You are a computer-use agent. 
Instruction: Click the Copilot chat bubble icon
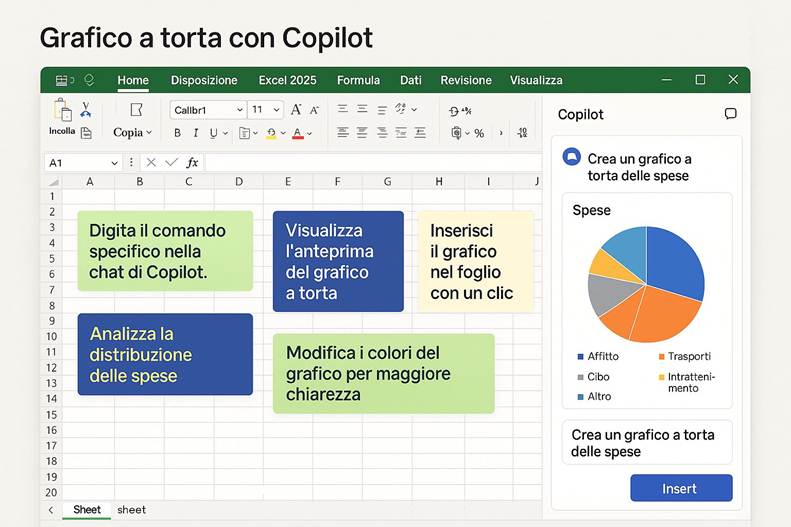point(730,113)
